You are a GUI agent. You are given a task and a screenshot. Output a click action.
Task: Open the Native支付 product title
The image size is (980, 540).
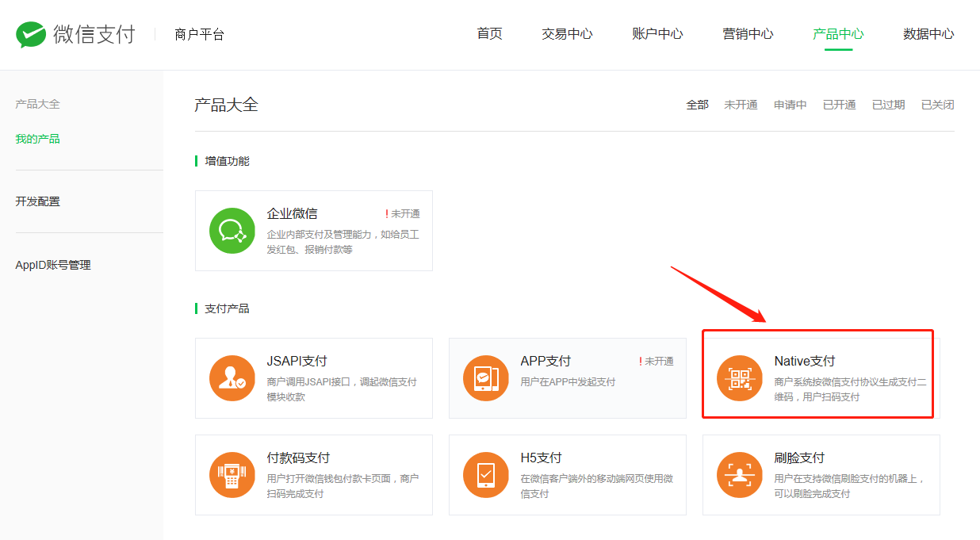click(805, 361)
